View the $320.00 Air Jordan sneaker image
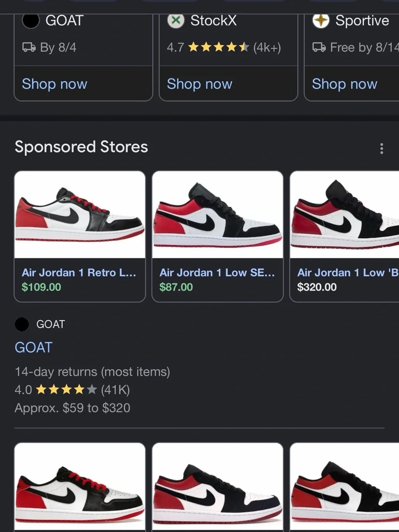 tap(345, 215)
